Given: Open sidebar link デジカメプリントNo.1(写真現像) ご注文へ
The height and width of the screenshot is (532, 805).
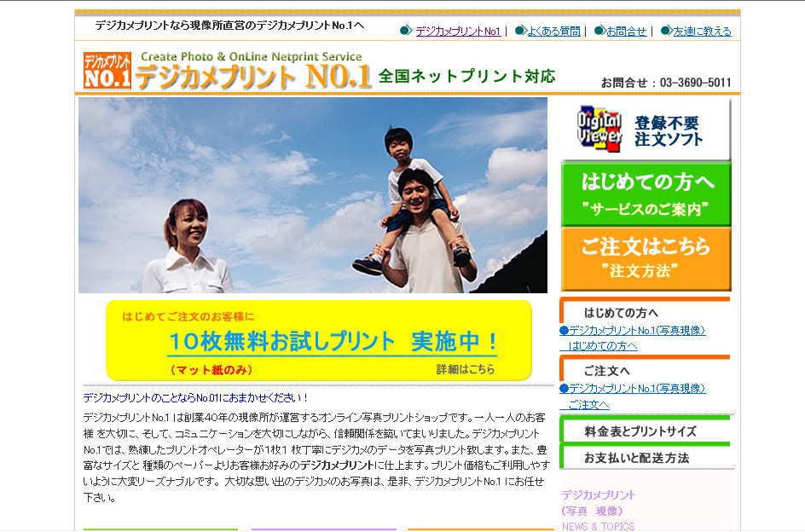Looking at the screenshot, I should click(633, 396).
